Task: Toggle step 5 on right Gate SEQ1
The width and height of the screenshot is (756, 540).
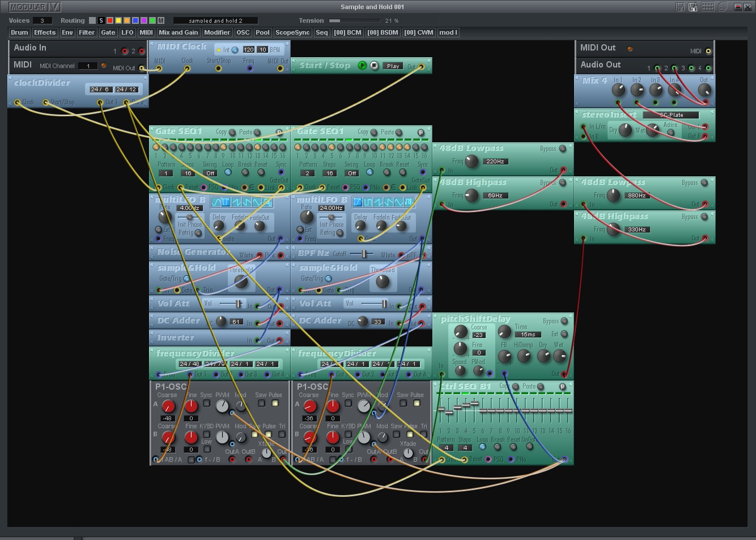Action: (x=332, y=147)
